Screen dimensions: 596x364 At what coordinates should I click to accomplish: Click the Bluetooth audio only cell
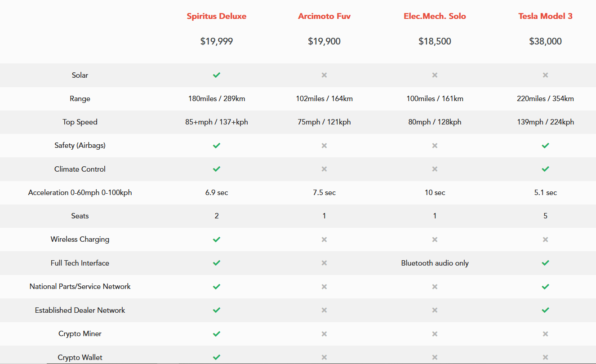[x=435, y=263]
